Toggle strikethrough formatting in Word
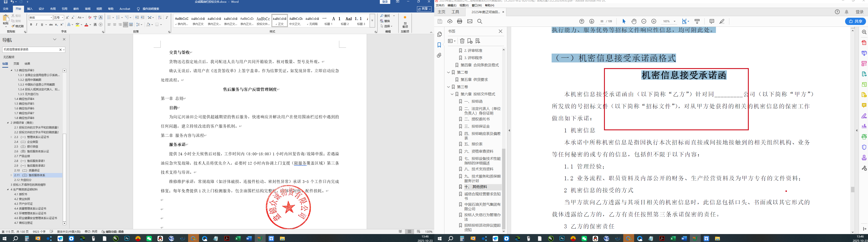 click(x=51, y=25)
